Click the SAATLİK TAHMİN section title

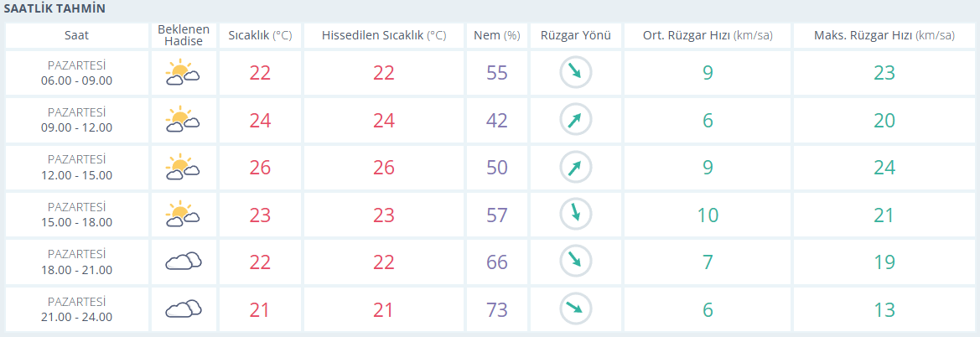pyautogui.click(x=54, y=8)
